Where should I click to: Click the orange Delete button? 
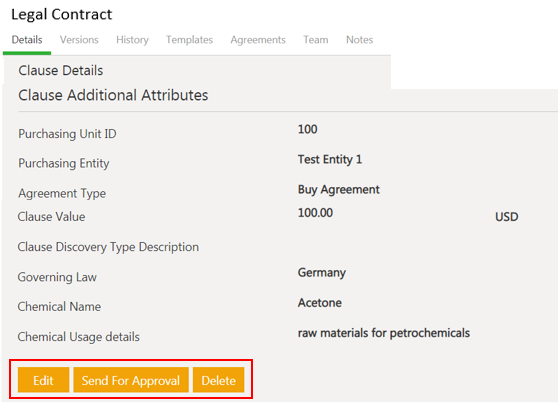pos(219,380)
